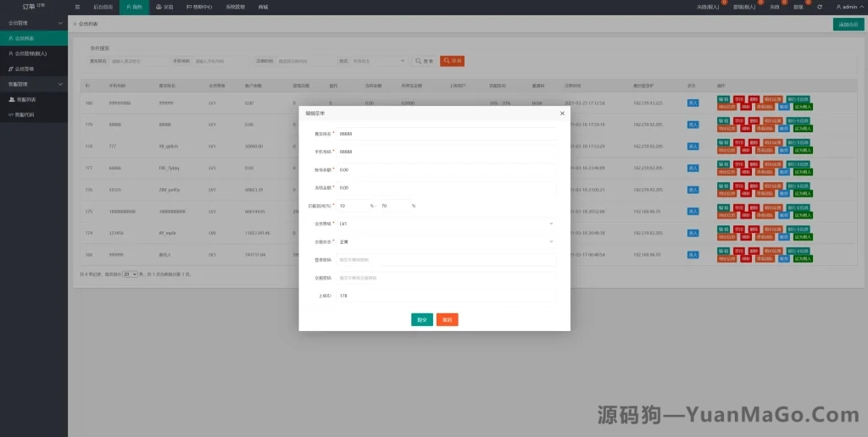
Task: Click the 999999888 phone cell in row 180
Action: click(x=120, y=102)
